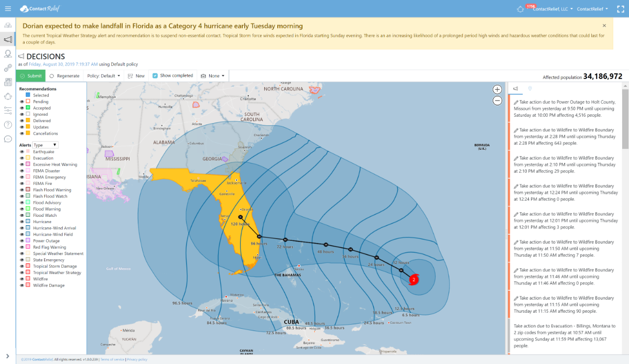Open the dashboard icon in left sidebar
Viewport: 629px width, 364px height.
8,25
